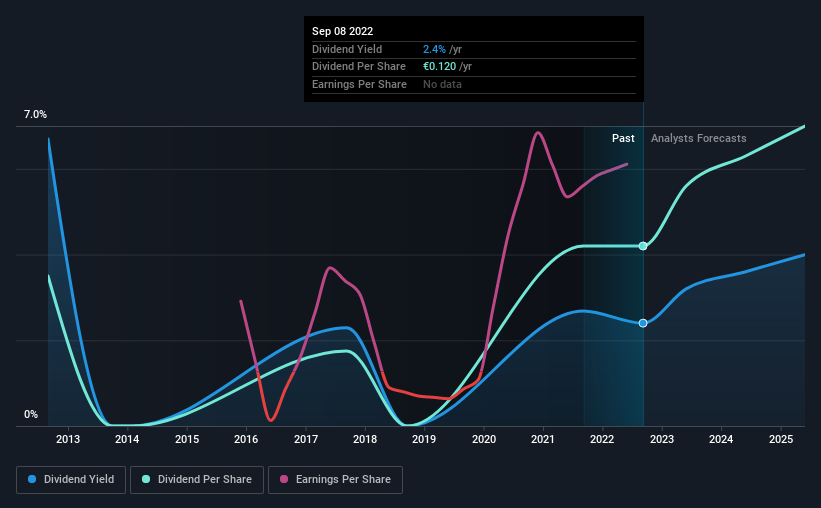Click the 2025 x-axis label

[781, 439]
